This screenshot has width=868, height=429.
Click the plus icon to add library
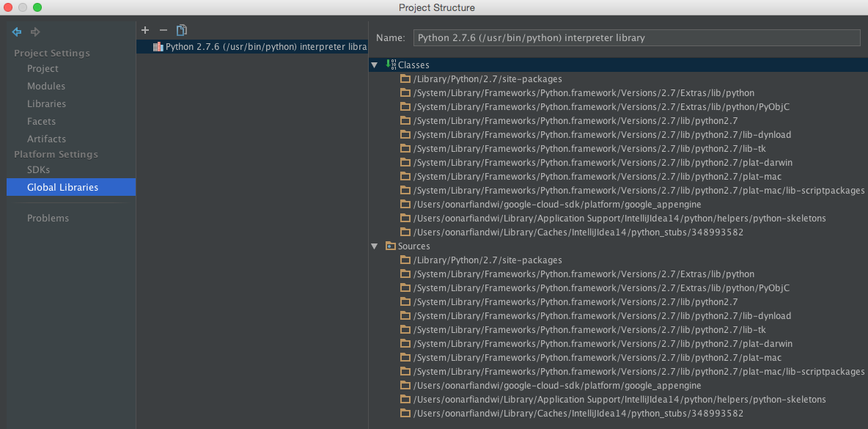145,30
